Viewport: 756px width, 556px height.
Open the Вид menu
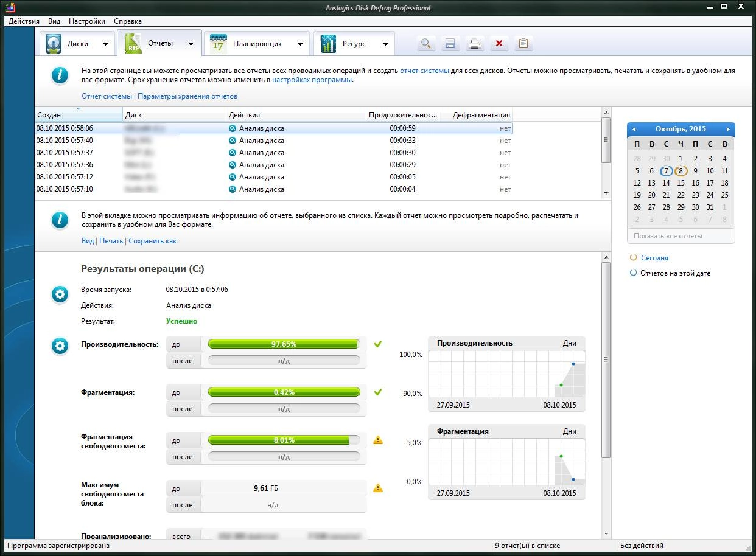click(x=54, y=21)
